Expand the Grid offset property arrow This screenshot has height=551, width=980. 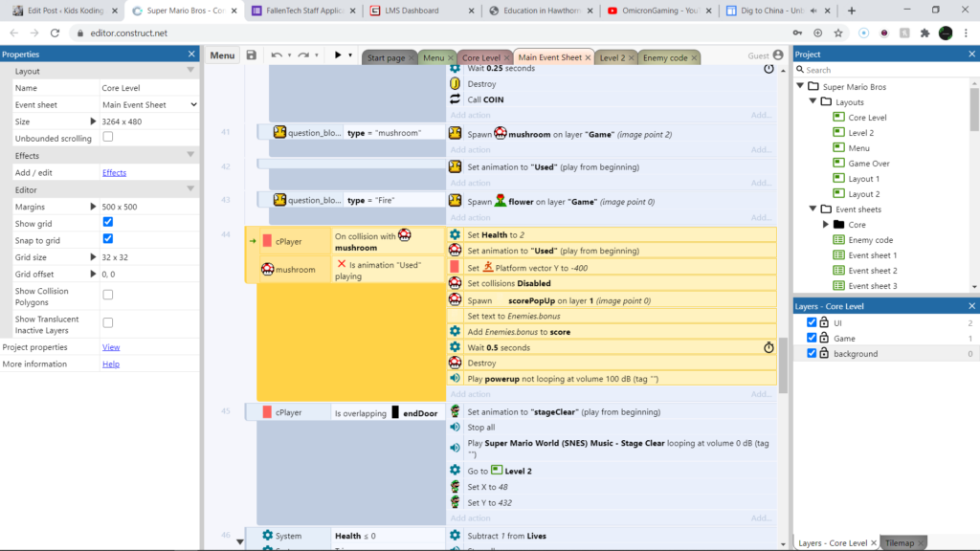[93, 274]
